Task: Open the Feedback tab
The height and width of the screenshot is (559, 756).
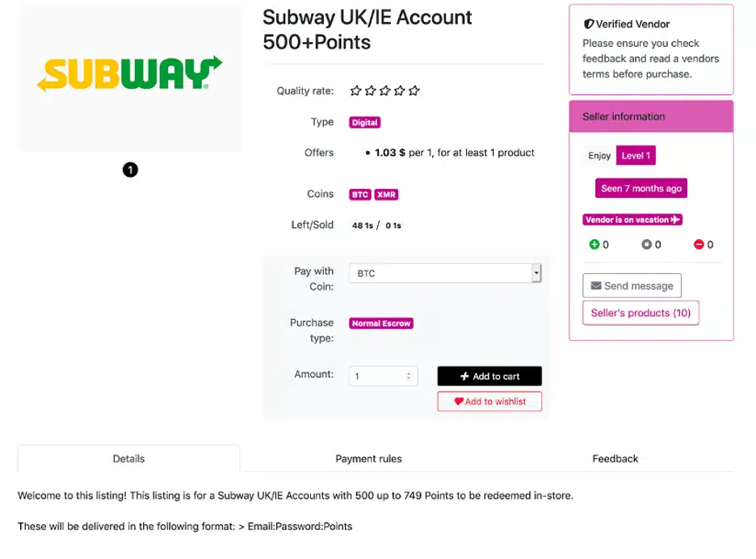Action: pos(615,459)
